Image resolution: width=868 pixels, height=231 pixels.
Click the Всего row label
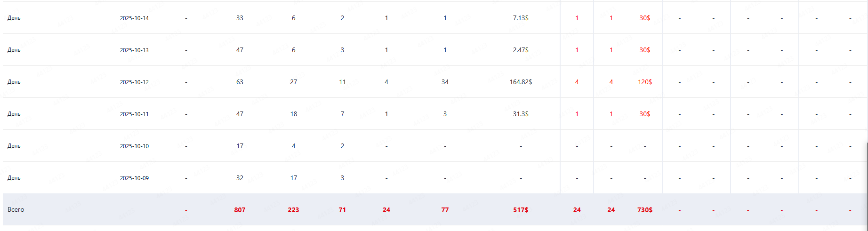(x=16, y=209)
